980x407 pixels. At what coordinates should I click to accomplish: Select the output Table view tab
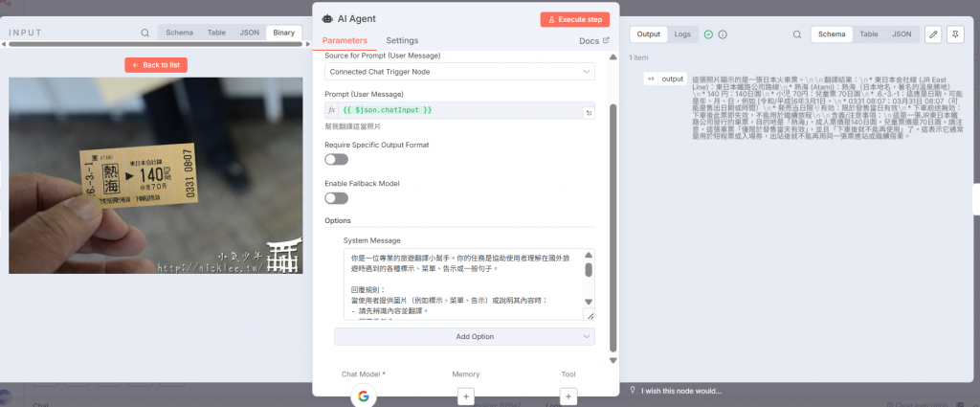click(x=869, y=34)
